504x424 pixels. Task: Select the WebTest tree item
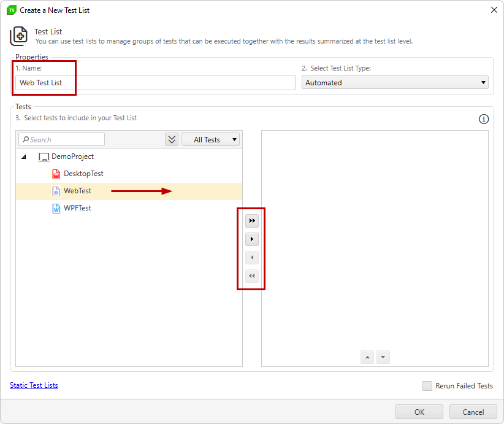(129, 191)
